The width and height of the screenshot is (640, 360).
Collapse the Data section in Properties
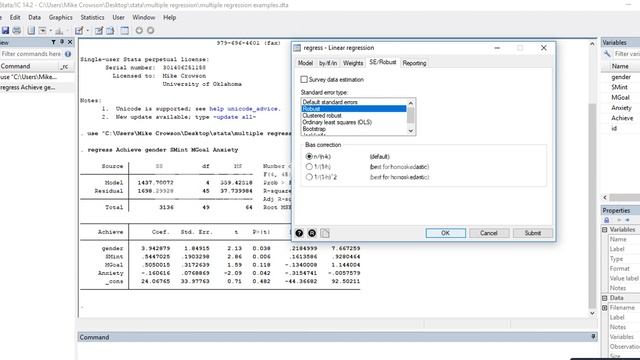point(605,298)
